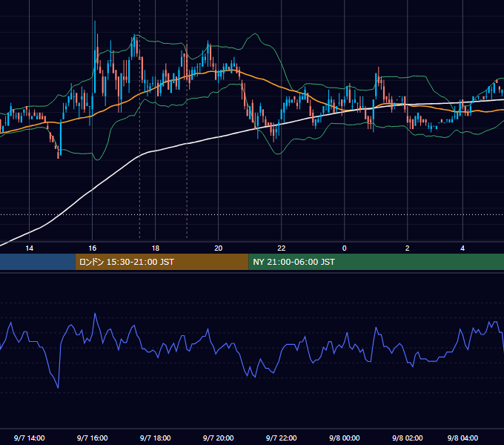Click the 9/7 20:00 date label
Image resolution: width=504 pixels, height=445 pixels.
pyautogui.click(x=218, y=438)
